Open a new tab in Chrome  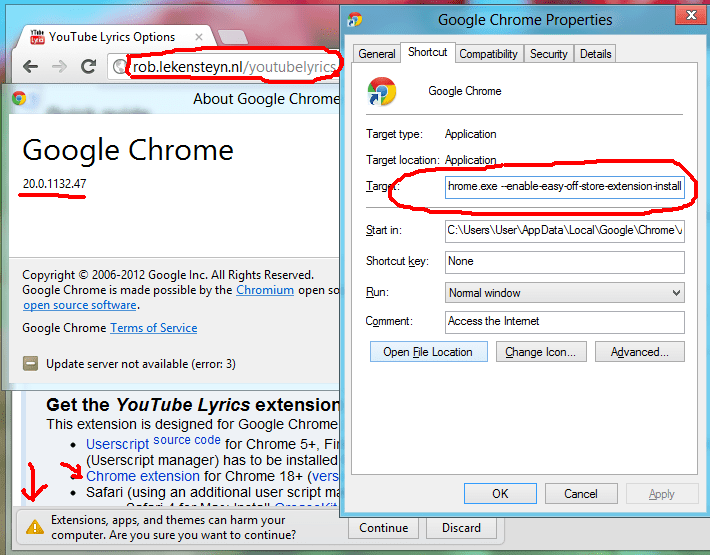click(x=232, y=37)
